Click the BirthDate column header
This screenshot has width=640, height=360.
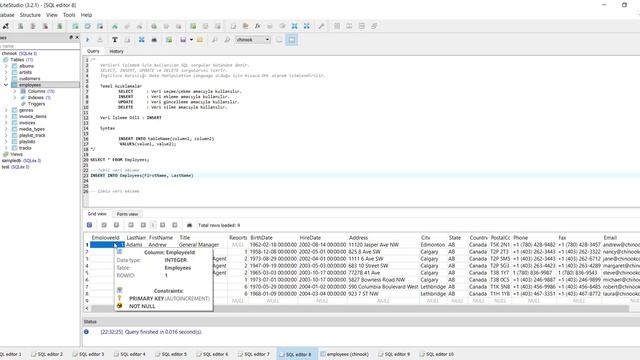pyautogui.click(x=272, y=238)
